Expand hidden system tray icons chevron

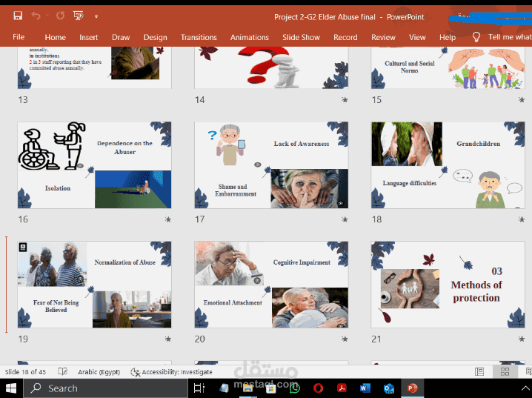point(525,388)
